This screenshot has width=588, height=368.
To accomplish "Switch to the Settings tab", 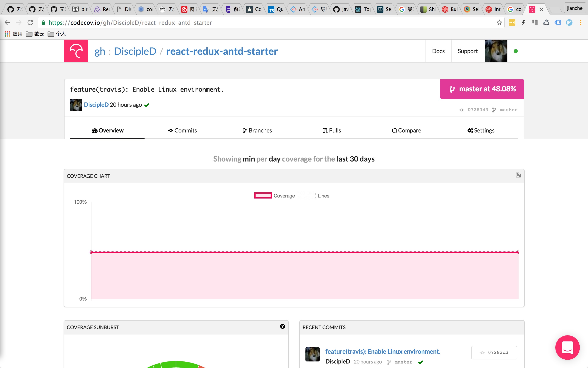I will (x=481, y=130).
